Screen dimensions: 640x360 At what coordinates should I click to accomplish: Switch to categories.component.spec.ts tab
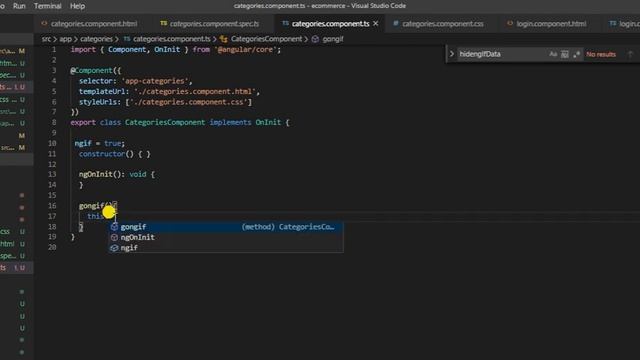214,24
